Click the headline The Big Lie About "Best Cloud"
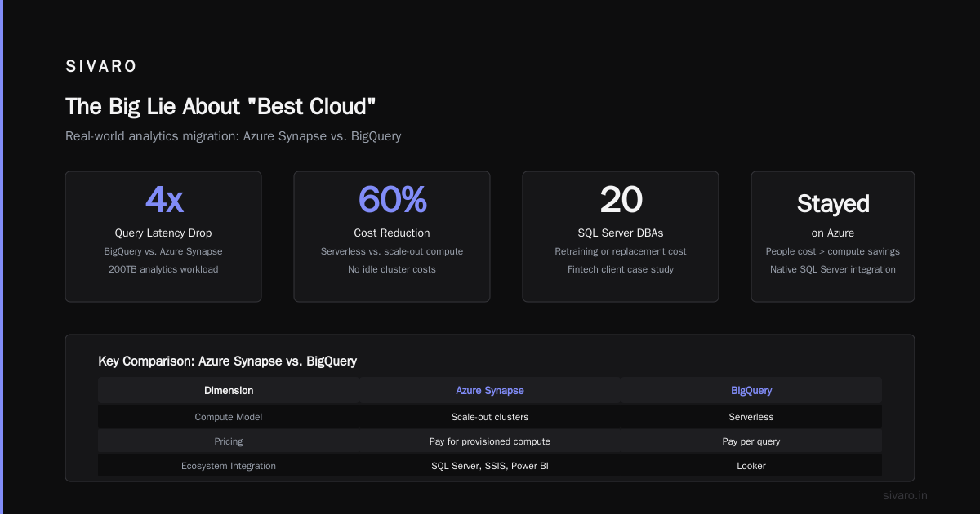980x514 pixels. click(x=220, y=107)
